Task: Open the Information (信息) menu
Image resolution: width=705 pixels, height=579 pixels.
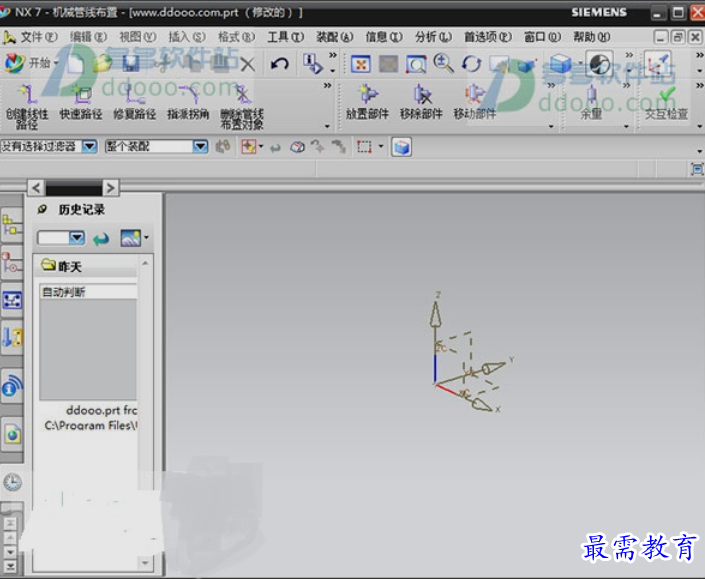Action: (384, 37)
